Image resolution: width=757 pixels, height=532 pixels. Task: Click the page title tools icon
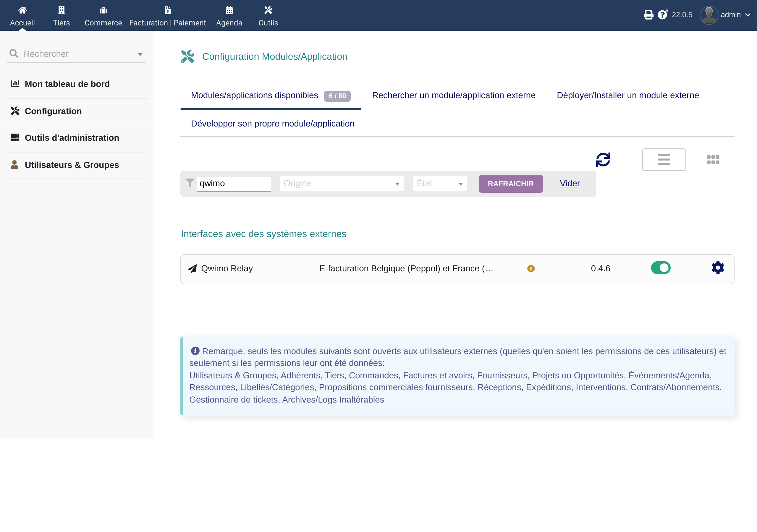187,56
